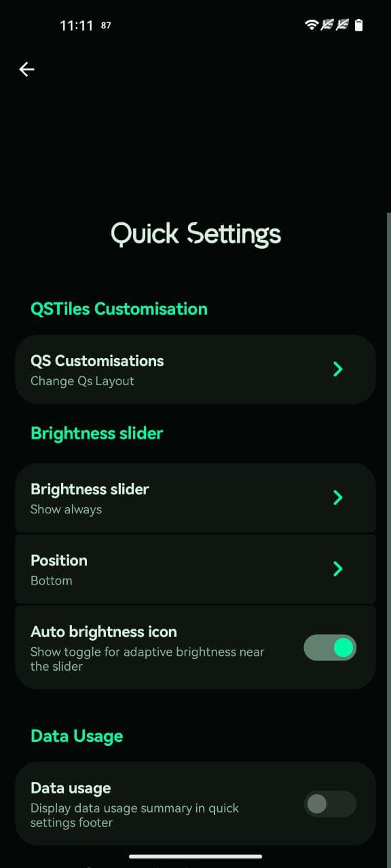Tap the bottom navigation gesture handle
The height and width of the screenshot is (868, 391).
195,856
